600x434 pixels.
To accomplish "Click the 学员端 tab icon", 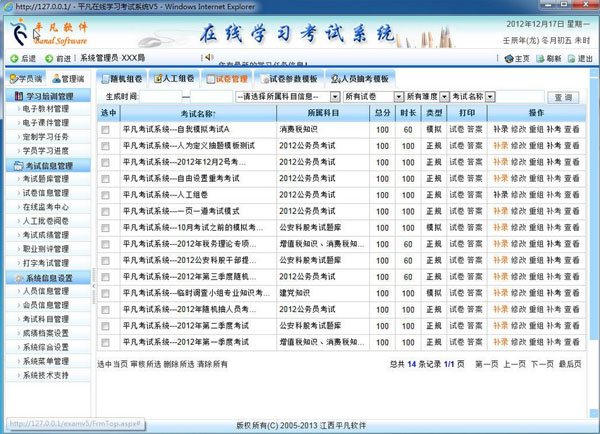I will [x=13, y=79].
